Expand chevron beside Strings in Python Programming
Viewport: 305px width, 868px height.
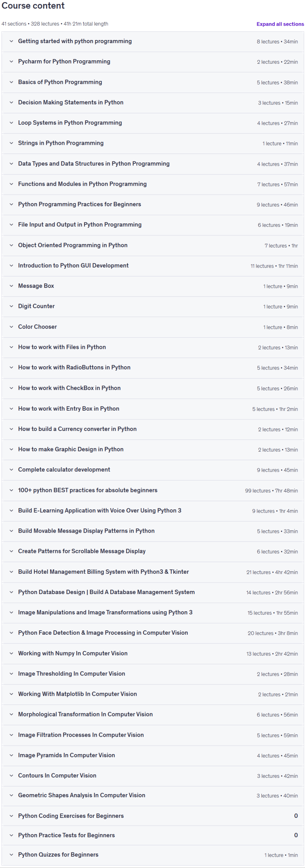(11, 143)
